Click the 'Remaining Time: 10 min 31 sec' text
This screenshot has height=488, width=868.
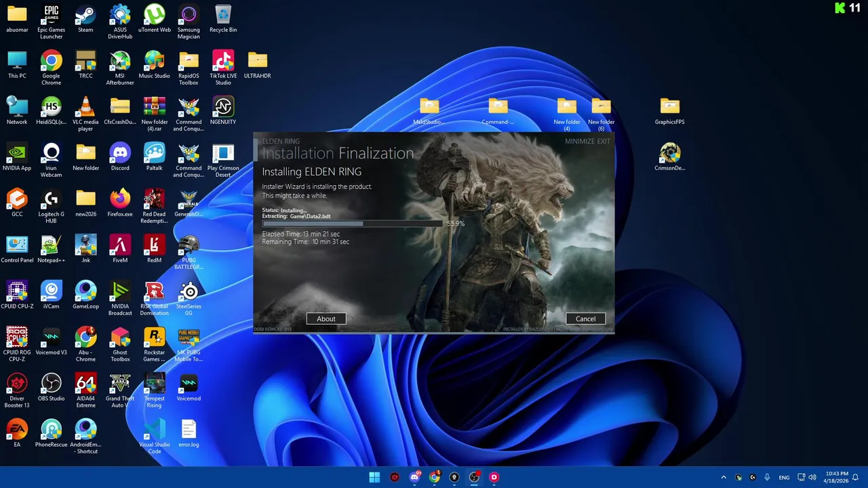pyautogui.click(x=306, y=241)
